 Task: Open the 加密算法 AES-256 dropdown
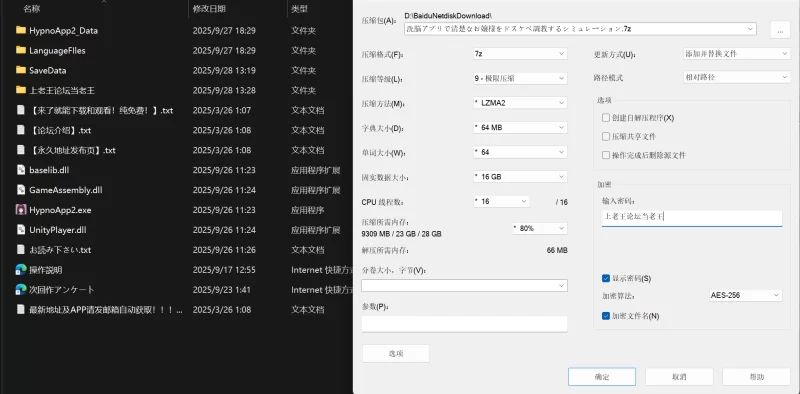coord(745,295)
